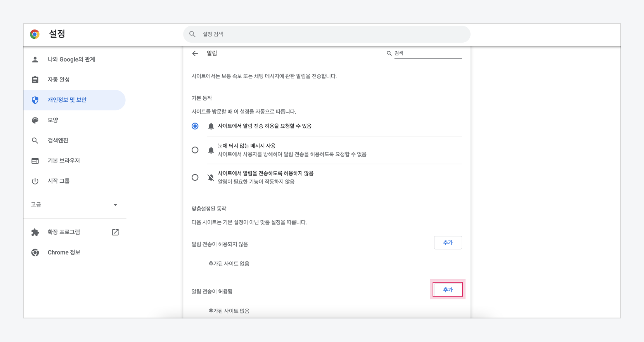Click the shield icon for 개인정보 및 보안

pyautogui.click(x=35, y=100)
